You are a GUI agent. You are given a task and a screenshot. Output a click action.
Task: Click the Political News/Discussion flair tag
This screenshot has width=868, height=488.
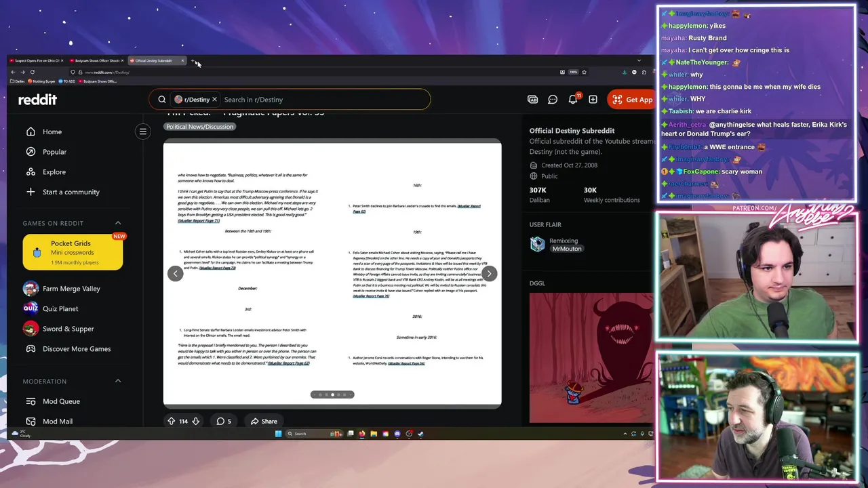tap(199, 127)
